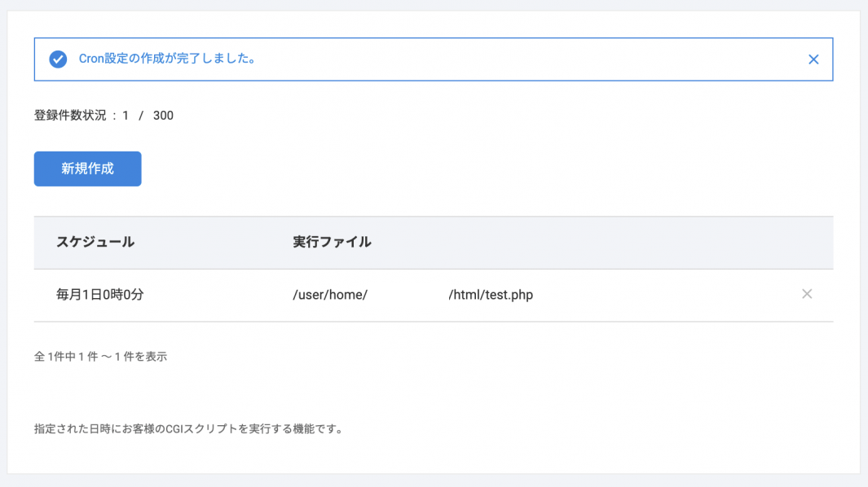Click empty space in the notification banner
Viewport: 868px width, 487px height.
tap(530, 59)
